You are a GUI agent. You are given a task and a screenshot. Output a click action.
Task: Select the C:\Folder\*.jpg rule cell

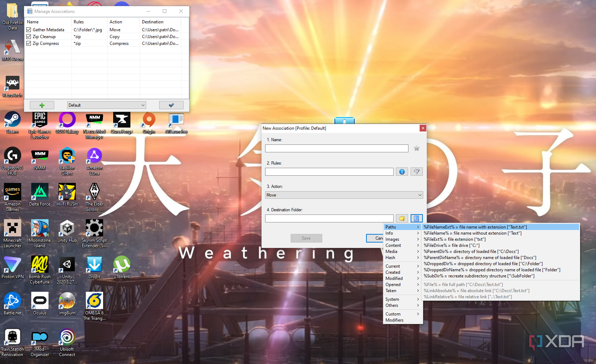click(x=89, y=30)
